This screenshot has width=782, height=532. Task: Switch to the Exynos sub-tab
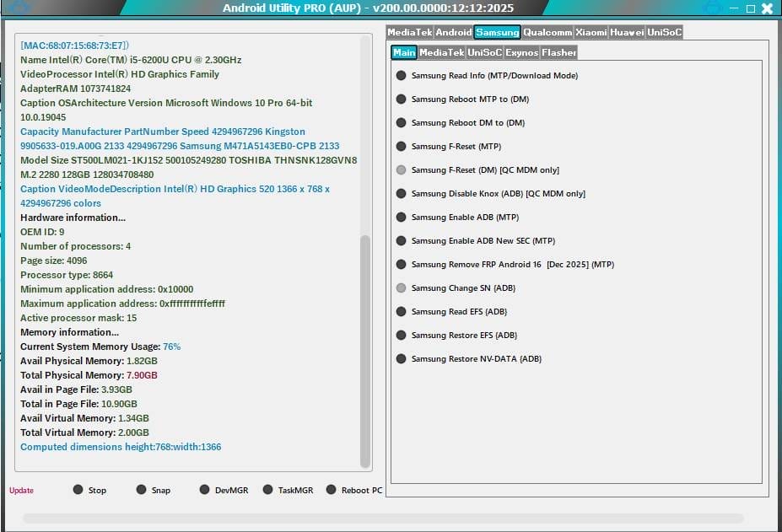pos(523,51)
